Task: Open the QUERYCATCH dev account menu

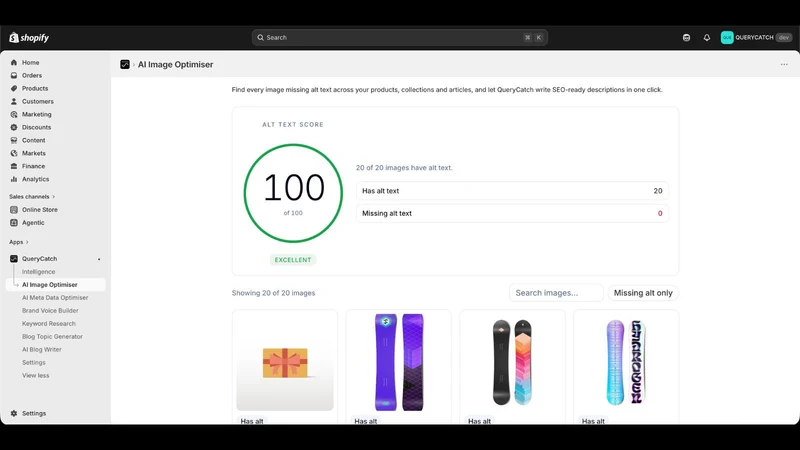Action: click(756, 37)
